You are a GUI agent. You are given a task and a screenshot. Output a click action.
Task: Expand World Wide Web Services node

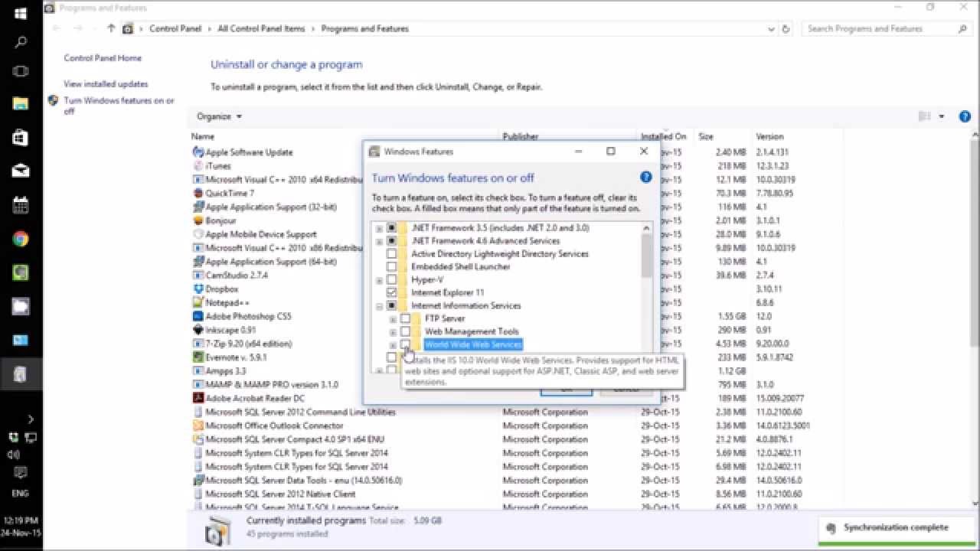tap(393, 345)
